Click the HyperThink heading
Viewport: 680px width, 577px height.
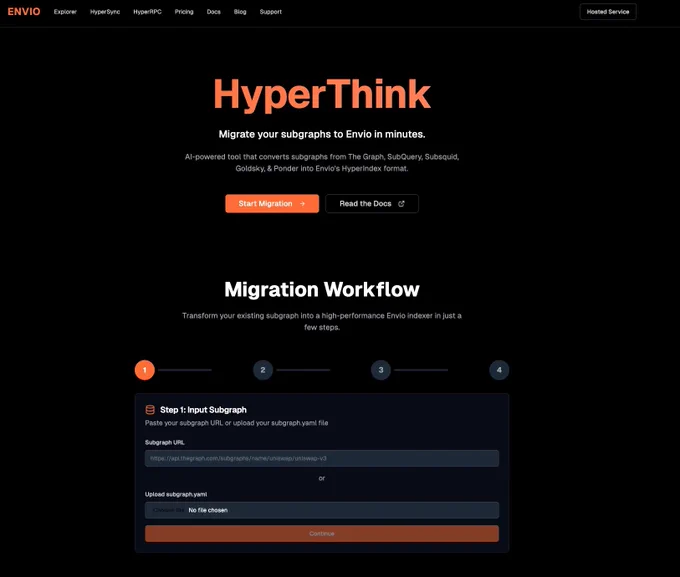coord(322,95)
